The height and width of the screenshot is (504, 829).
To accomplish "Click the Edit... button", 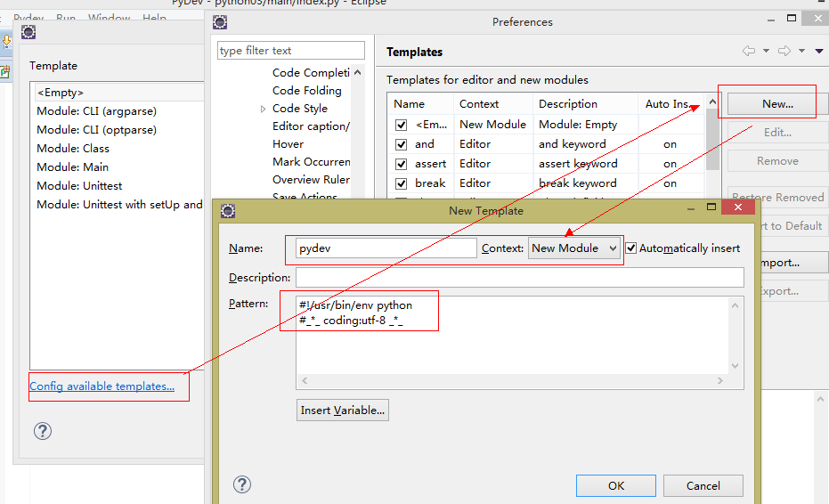I will click(777, 132).
